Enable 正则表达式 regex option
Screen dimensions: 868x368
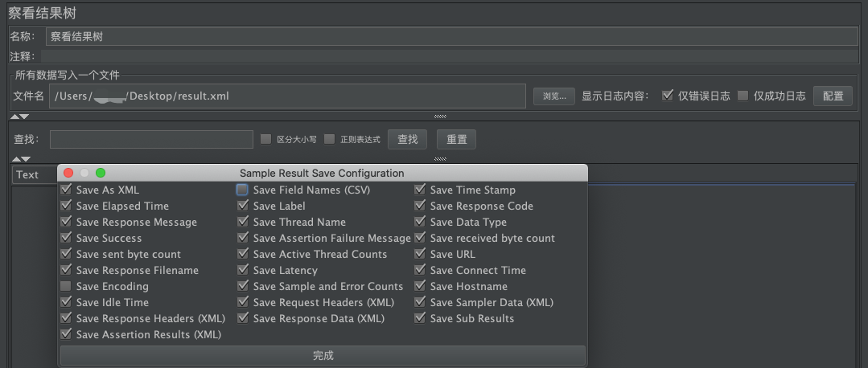point(329,139)
